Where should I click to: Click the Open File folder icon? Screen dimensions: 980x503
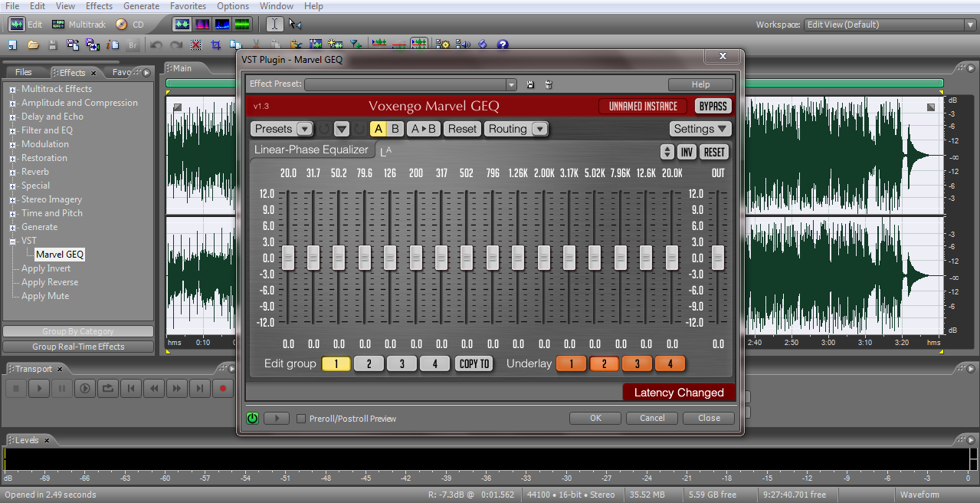tap(33, 44)
